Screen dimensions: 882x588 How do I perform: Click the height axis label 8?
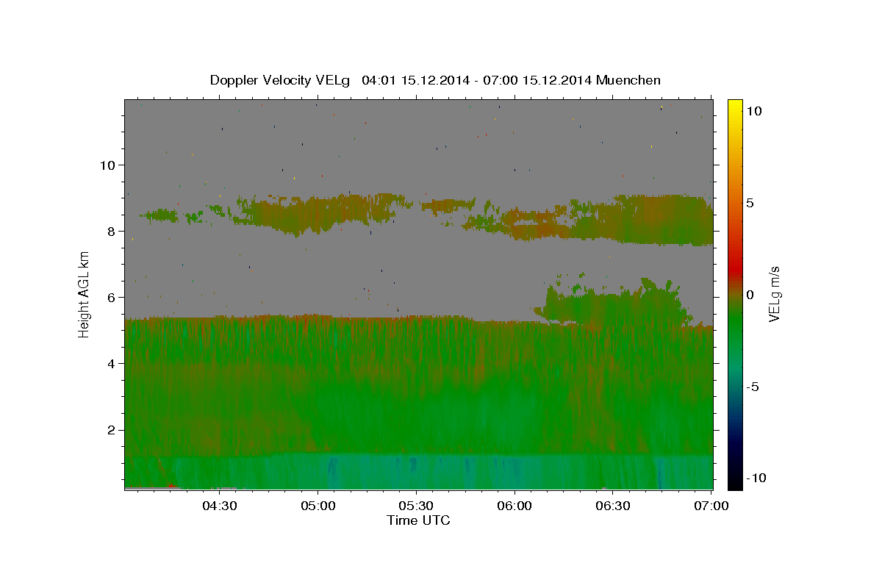point(111,231)
